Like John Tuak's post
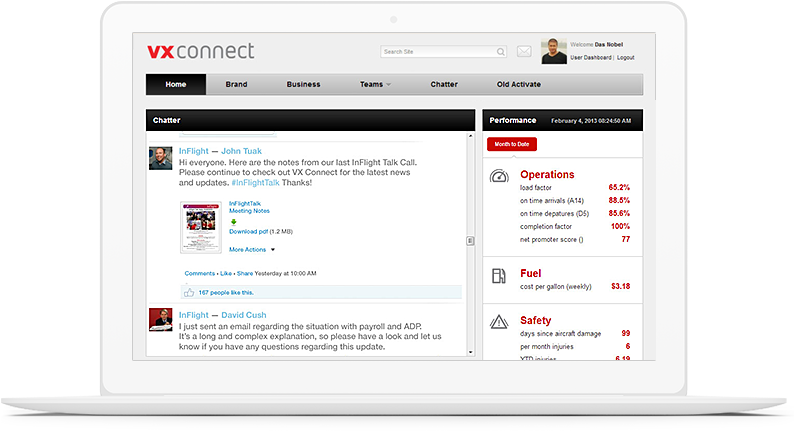The height and width of the screenshot is (431, 794). [226, 273]
